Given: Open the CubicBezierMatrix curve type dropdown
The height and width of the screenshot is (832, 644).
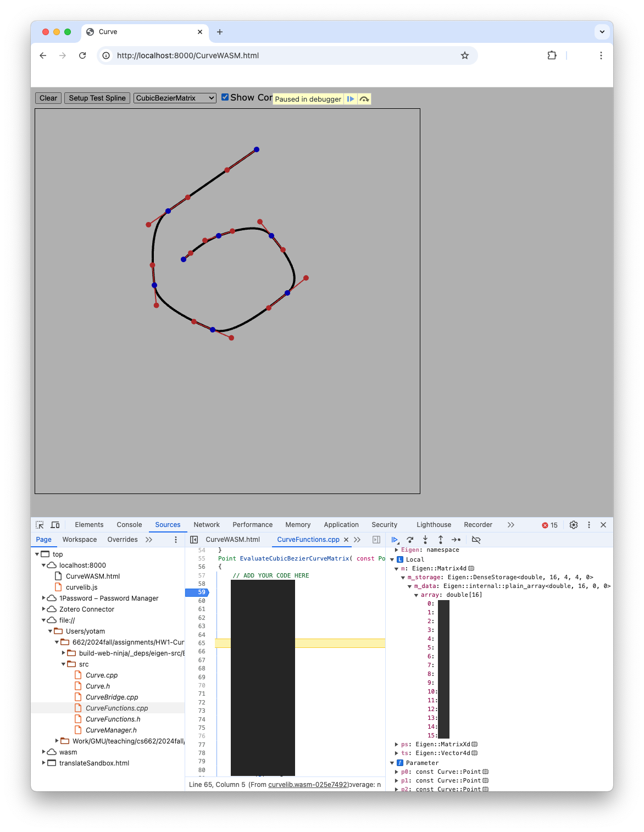Looking at the screenshot, I should 175,98.
